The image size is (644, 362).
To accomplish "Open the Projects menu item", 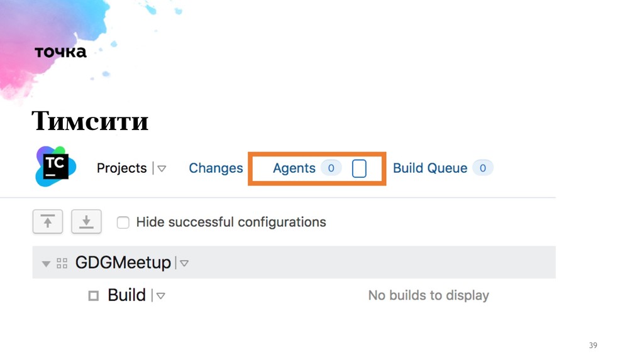I will (121, 168).
